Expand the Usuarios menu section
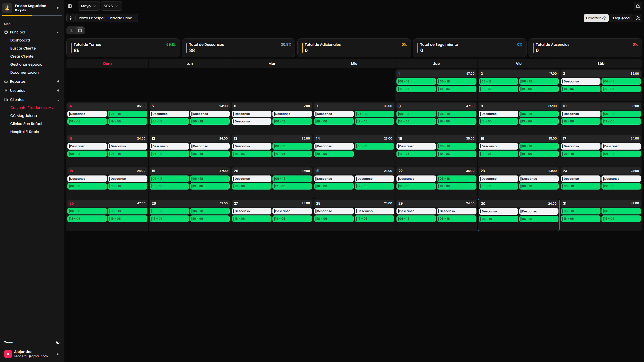 58,90
